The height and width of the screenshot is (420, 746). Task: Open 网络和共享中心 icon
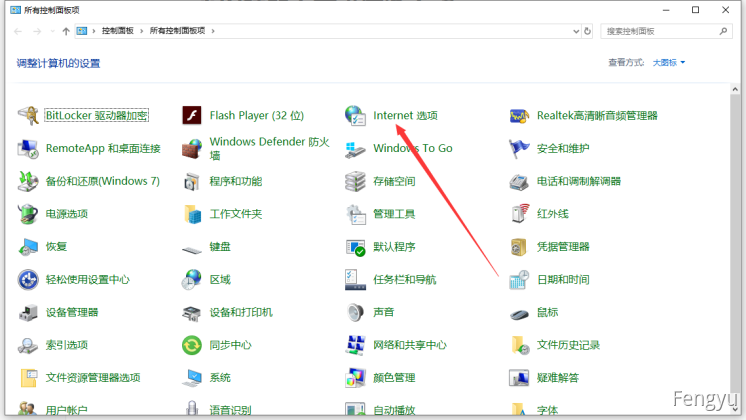coord(355,345)
